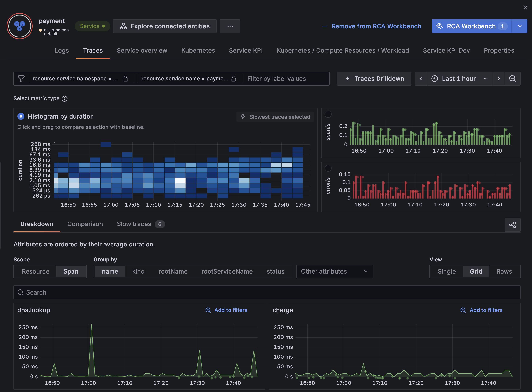The image size is (532, 392).
Task: Open the Last 1 hour time picker
Action: coord(459,79)
